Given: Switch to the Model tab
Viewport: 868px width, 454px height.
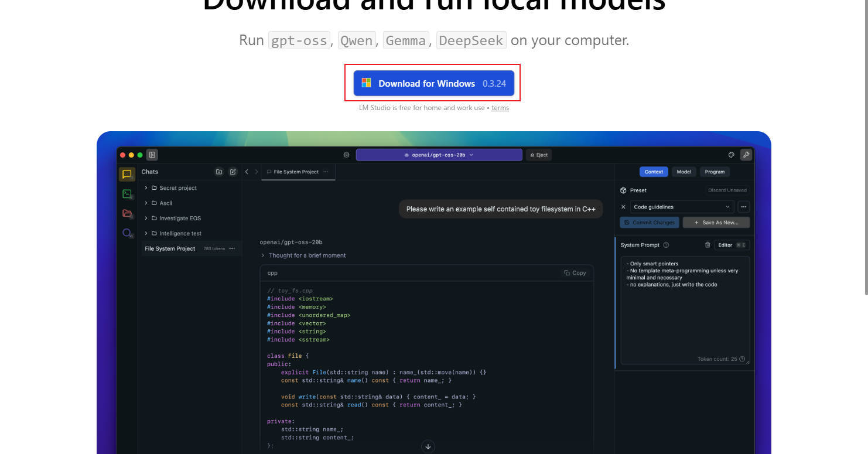Looking at the screenshot, I should coord(684,172).
